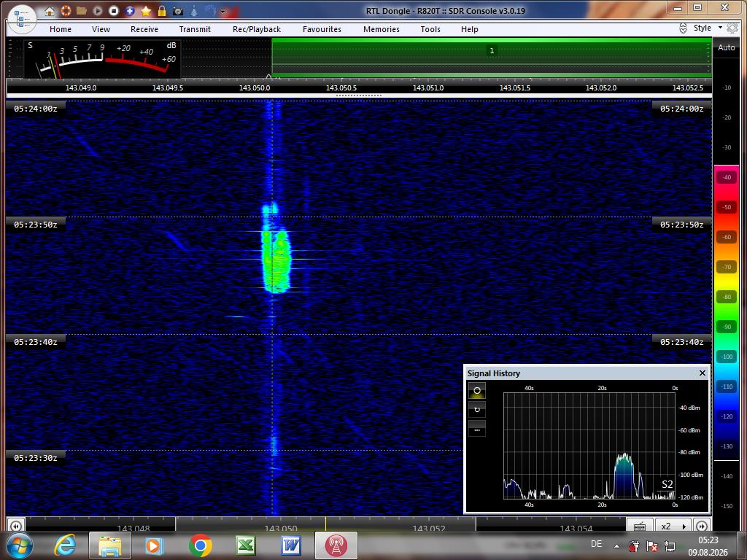Click the -70 marker on colour scale
The width and height of the screenshot is (747, 560).
click(727, 267)
